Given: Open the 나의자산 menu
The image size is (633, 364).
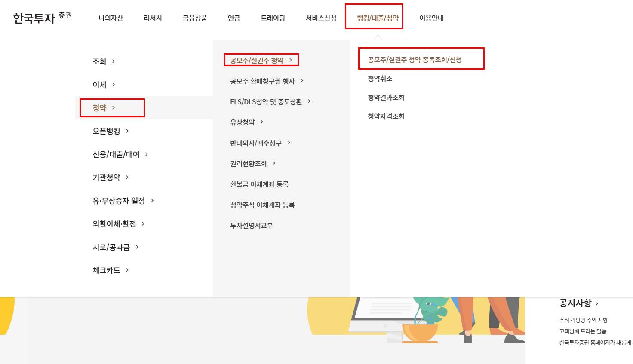Looking at the screenshot, I should coord(111,18).
